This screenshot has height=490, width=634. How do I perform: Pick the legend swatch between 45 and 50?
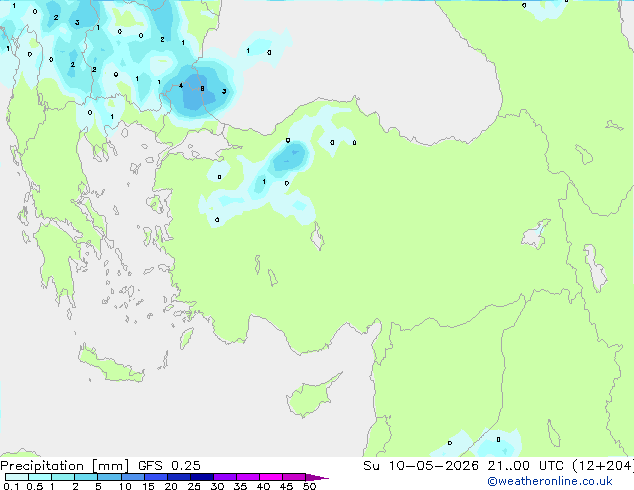click(x=294, y=477)
